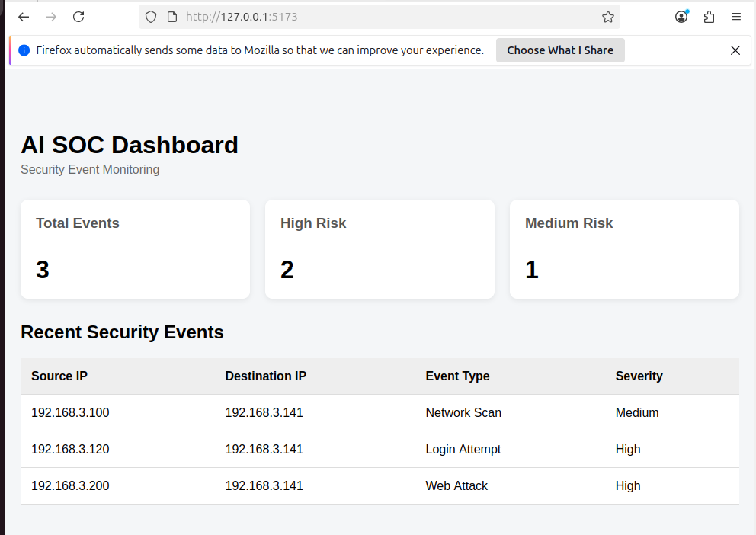This screenshot has height=535, width=756.
Task: Click the Security Event Monitoring subtitle
Action: pos(90,170)
